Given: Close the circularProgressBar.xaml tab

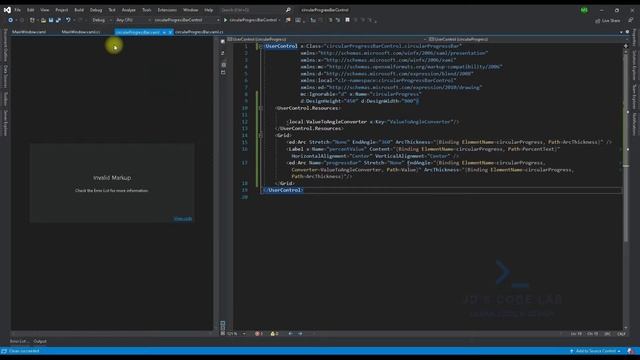Looking at the screenshot, I should click(170, 32).
